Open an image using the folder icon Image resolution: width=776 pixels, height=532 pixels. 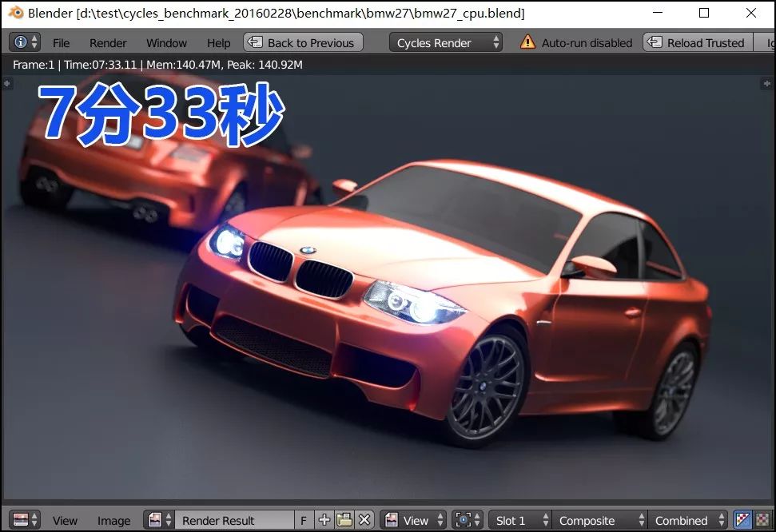coord(344,520)
